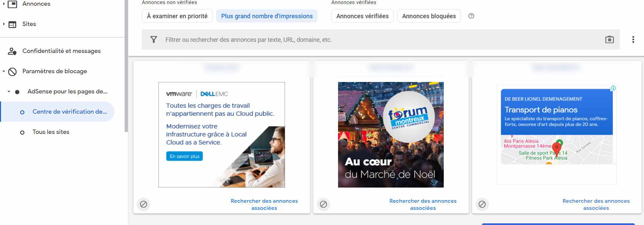644x225 pixels.
Task: Open Tous les sites menu item
Action: pos(51,132)
